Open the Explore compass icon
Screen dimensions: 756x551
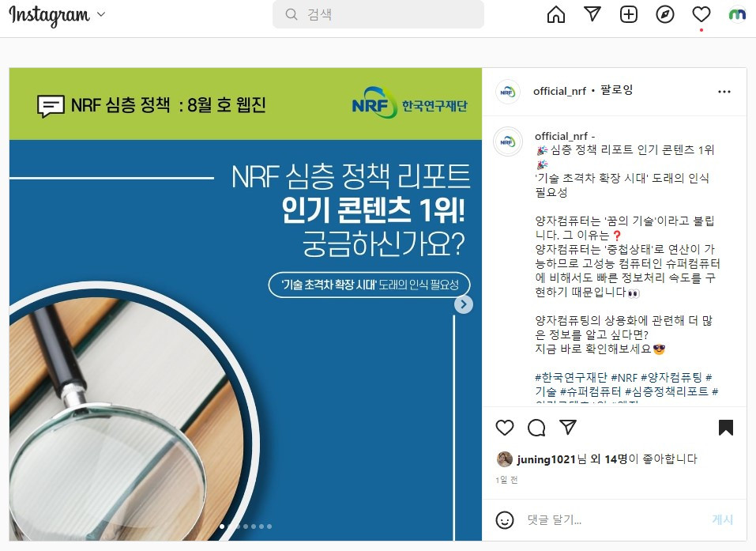click(665, 14)
